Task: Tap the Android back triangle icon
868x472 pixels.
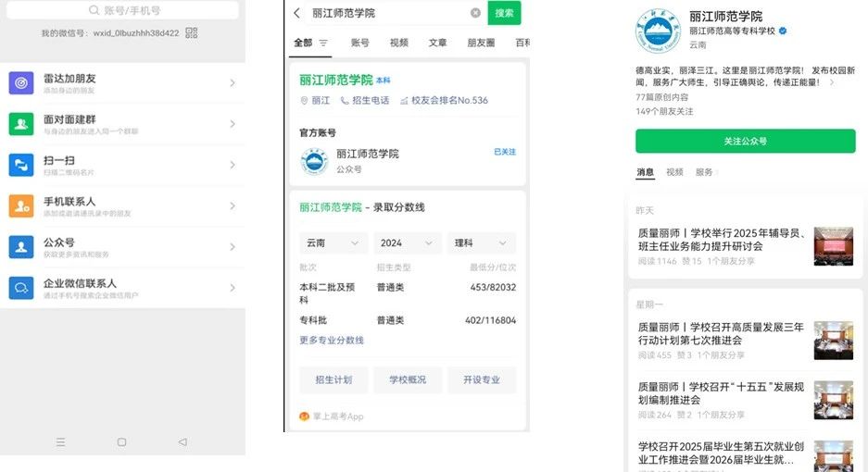Action: point(182,442)
